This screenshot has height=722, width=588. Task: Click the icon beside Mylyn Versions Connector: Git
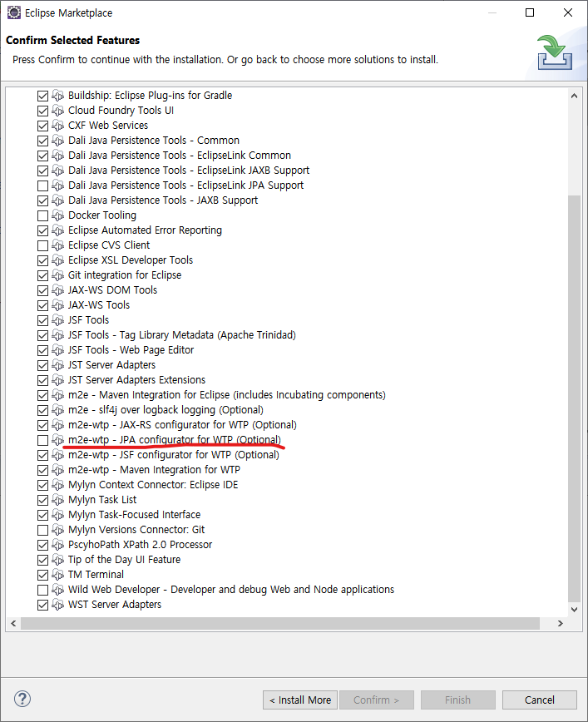coord(57,530)
